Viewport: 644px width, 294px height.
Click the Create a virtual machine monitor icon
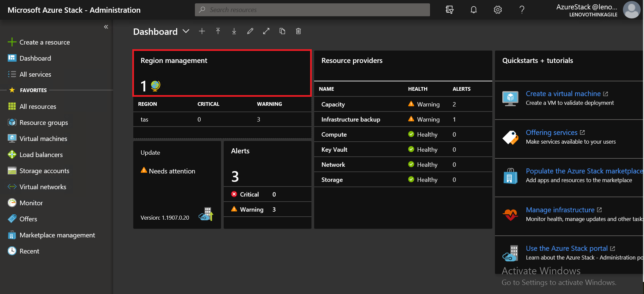pos(510,99)
